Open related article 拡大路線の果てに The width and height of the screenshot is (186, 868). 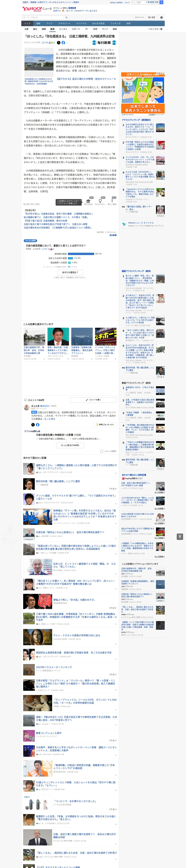point(56,217)
